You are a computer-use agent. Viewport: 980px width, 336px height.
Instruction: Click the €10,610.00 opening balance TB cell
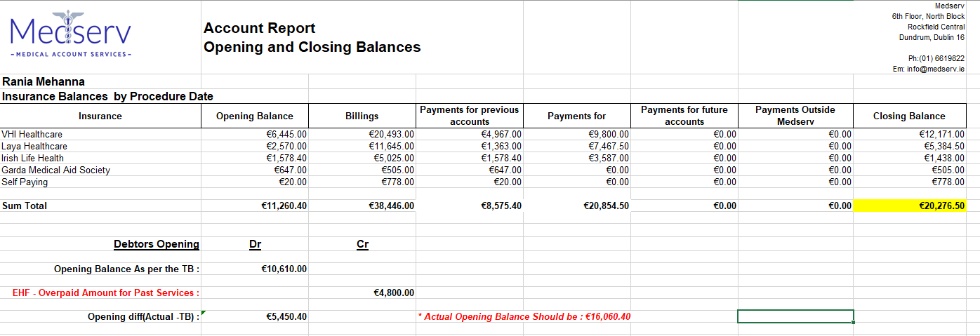(x=284, y=269)
